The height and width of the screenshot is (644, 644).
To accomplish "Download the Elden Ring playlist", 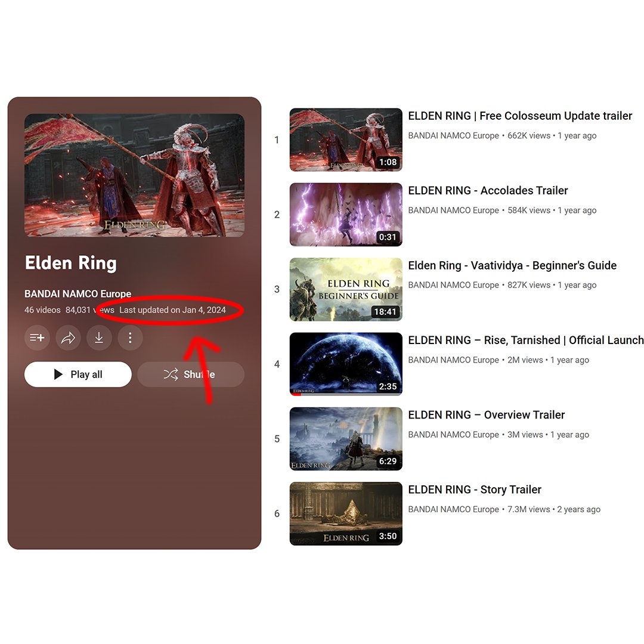I will pyautogui.click(x=99, y=338).
